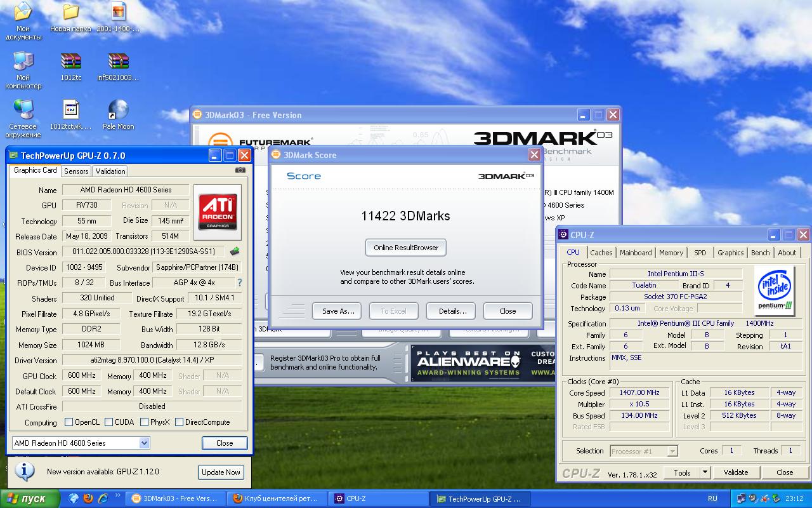Toggle the CUDA checkbox

coord(109,422)
